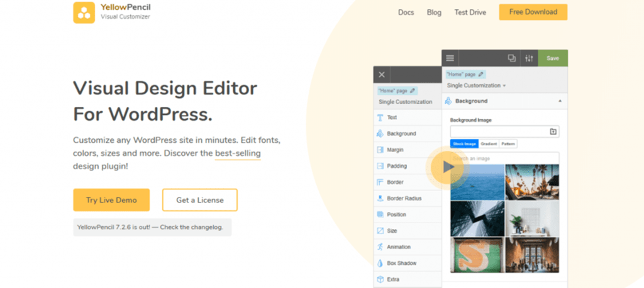644x288 pixels.
Task: Click the "Home" page label in left panel
Action: (393, 91)
